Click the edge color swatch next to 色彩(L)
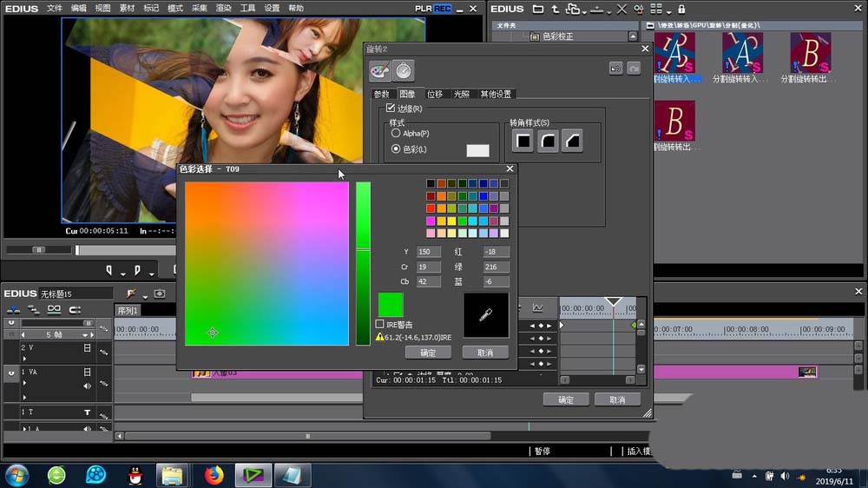The width and height of the screenshot is (868, 488). tap(477, 150)
